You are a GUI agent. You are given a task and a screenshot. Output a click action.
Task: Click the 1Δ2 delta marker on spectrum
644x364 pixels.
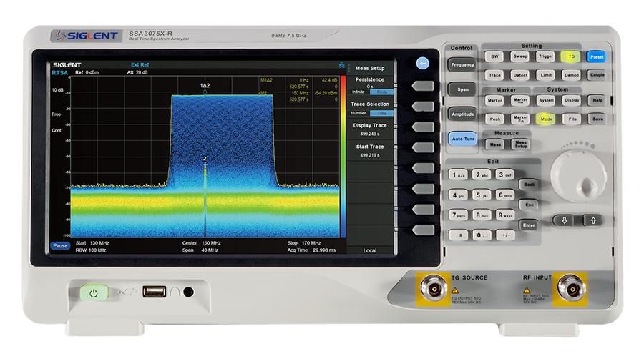point(205,88)
